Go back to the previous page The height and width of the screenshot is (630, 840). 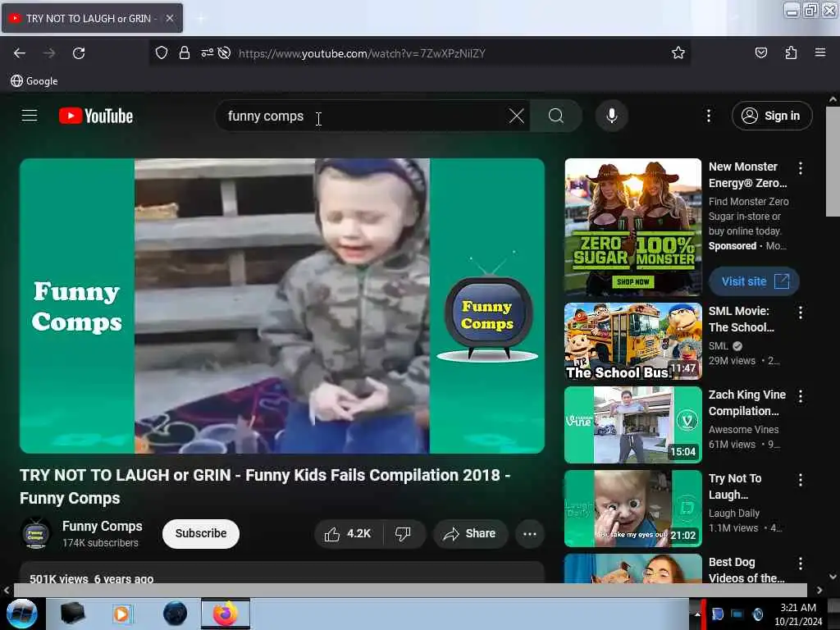pos(20,53)
